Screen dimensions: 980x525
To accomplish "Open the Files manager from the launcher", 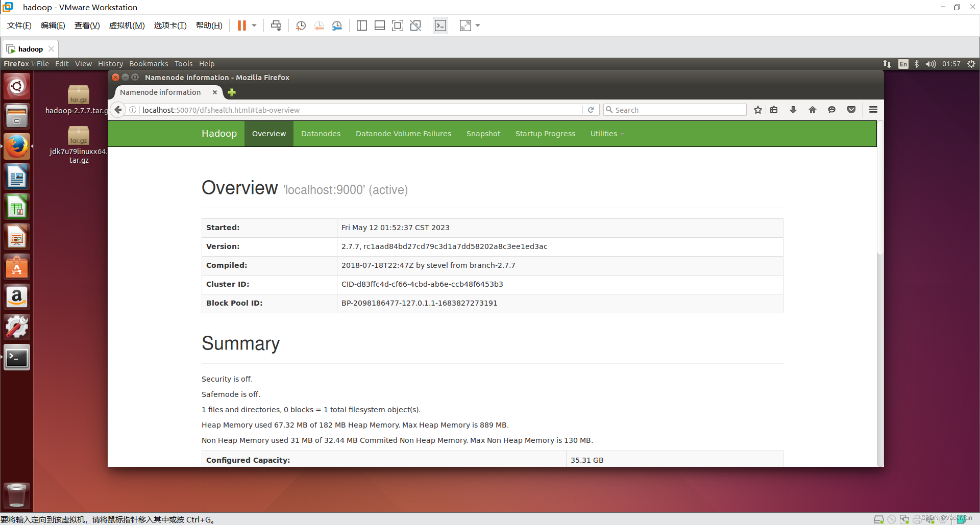I will coord(17,116).
